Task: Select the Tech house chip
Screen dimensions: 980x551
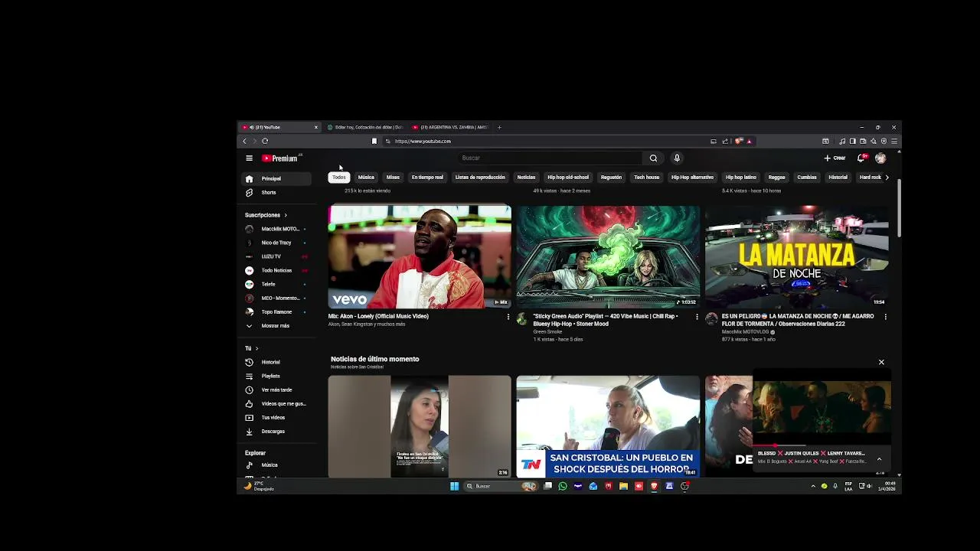Action: tap(646, 178)
